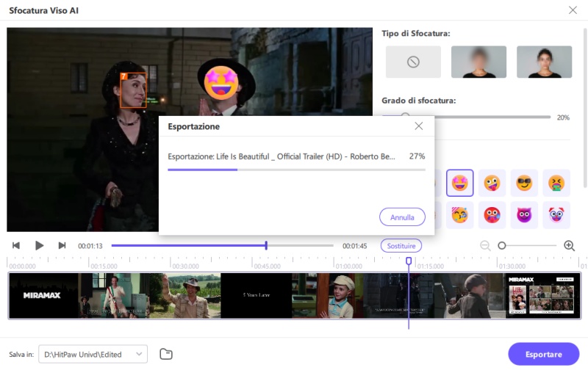Screen dimensions: 588x370
Task: Choose the pixelated face blur type
Action: 544,62
